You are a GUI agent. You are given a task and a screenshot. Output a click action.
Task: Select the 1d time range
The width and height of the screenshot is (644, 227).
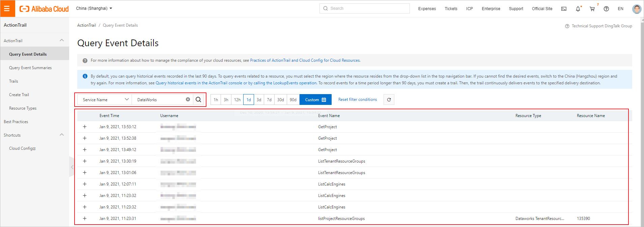point(249,100)
